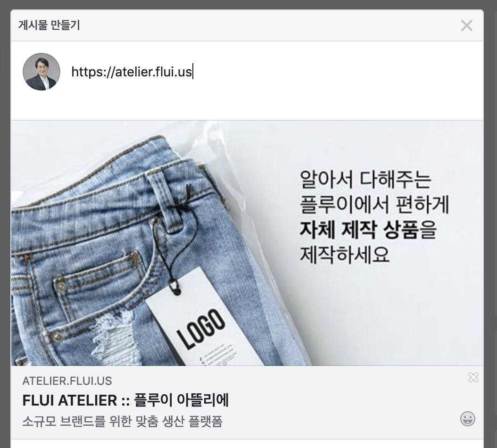This screenshot has height=448, width=497.
Task: Click the dark overlay left of the dialog
Action: tap(5, 222)
